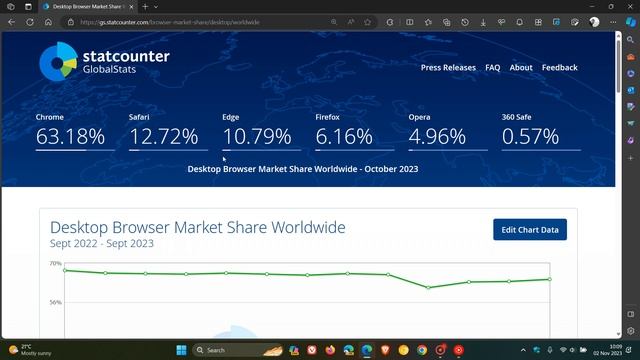Image resolution: width=640 pixels, height=360 pixels.
Task: Open Settings and more ellipsis menu
Action: pyautogui.click(x=613, y=22)
